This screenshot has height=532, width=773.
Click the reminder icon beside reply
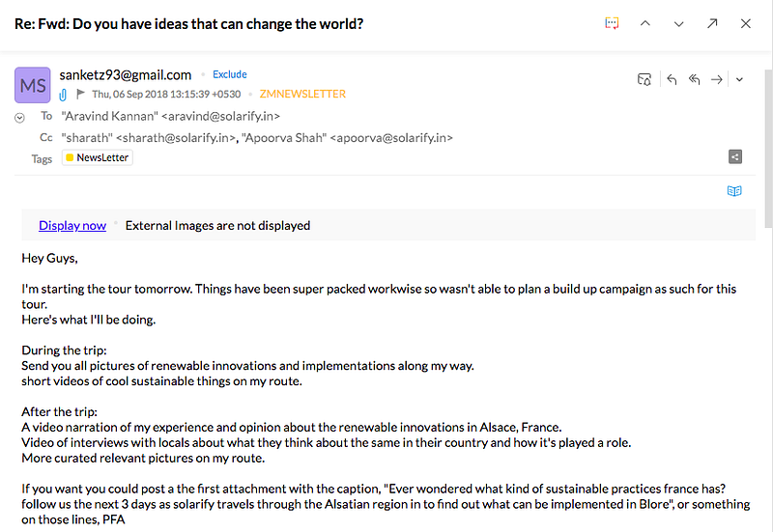pos(644,79)
